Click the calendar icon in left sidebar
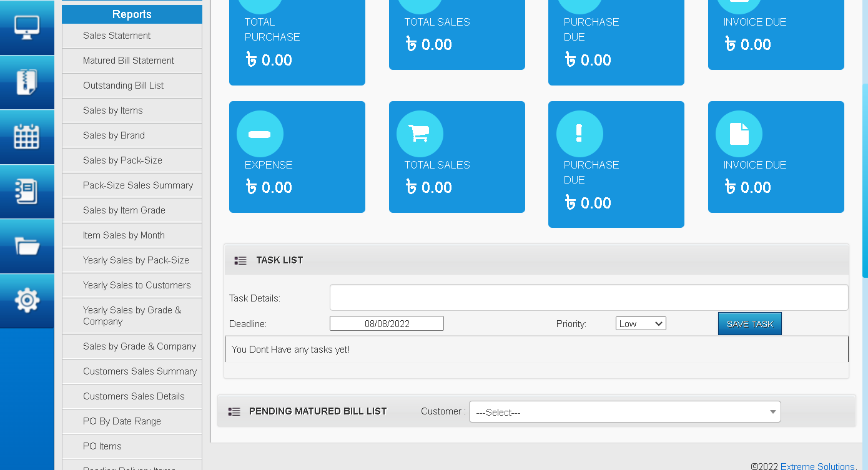Screen dimensions: 868x470 coord(27,137)
